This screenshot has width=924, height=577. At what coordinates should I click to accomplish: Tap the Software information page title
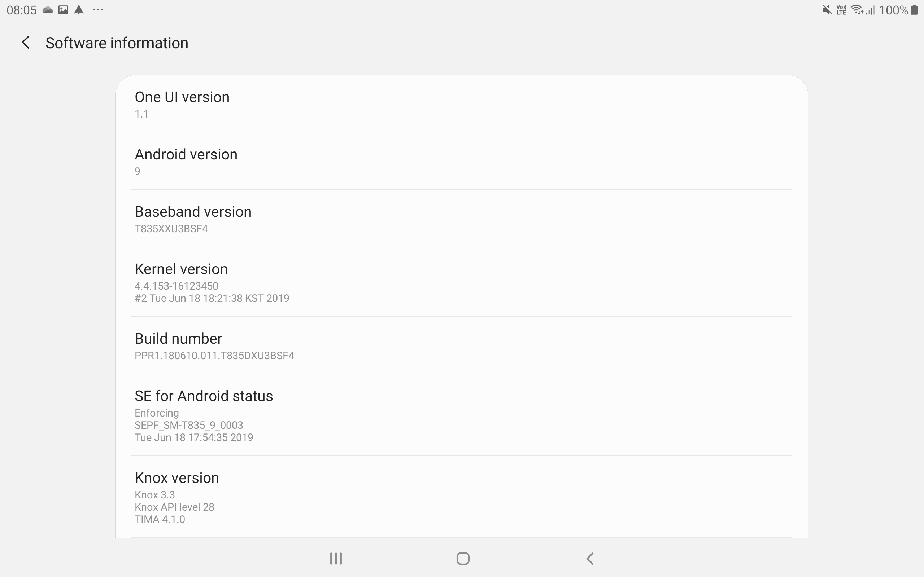pos(117,43)
